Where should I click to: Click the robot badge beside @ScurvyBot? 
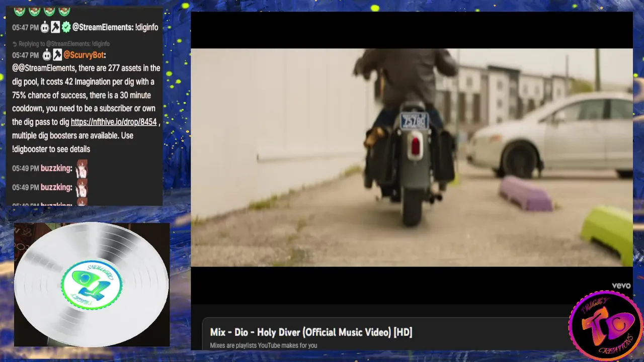[47, 55]
